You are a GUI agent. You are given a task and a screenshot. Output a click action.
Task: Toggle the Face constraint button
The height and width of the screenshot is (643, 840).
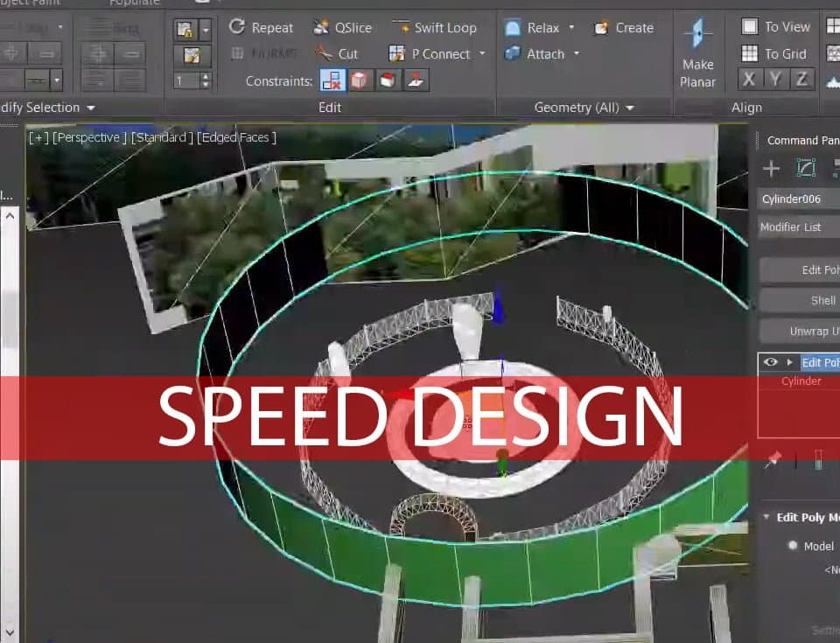click(388, 80)
